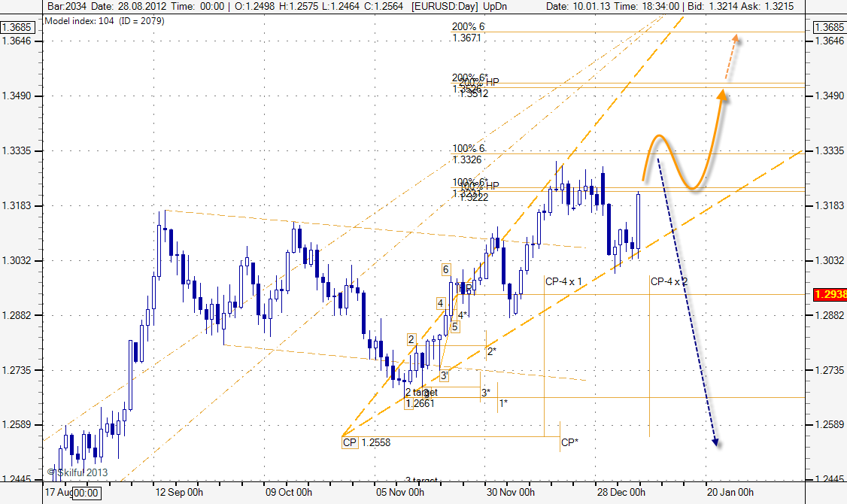Click the CP-4 x 1 label
Screen dimensions: 847x504
tap(563, 281)
